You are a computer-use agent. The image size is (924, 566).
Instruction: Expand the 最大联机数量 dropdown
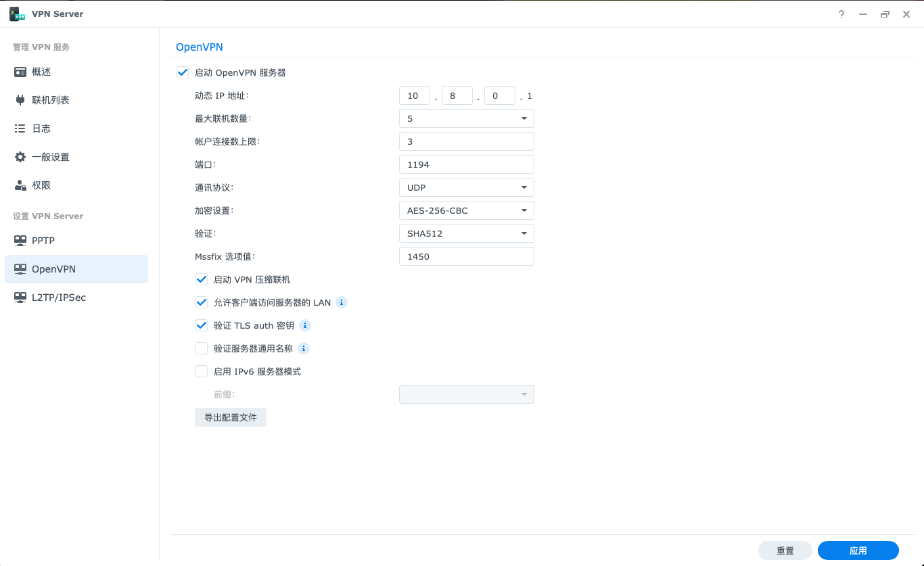click(x=466, y=118)
